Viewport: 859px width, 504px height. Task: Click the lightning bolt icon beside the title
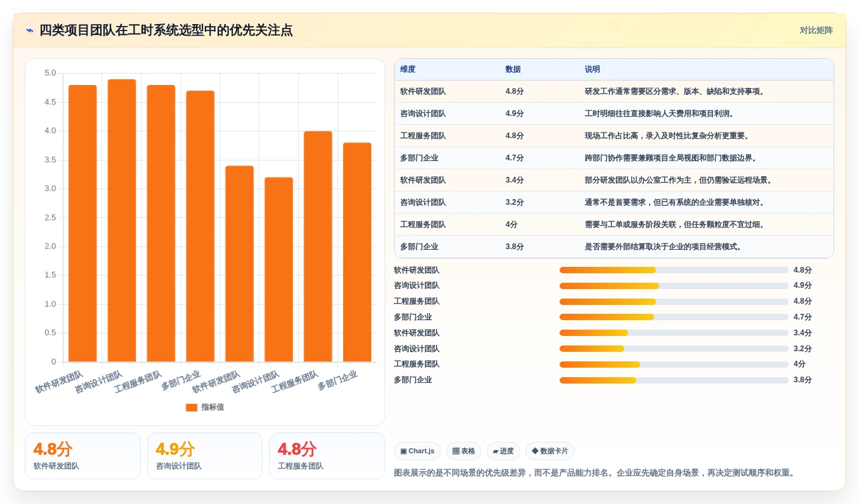click(30, 30)
